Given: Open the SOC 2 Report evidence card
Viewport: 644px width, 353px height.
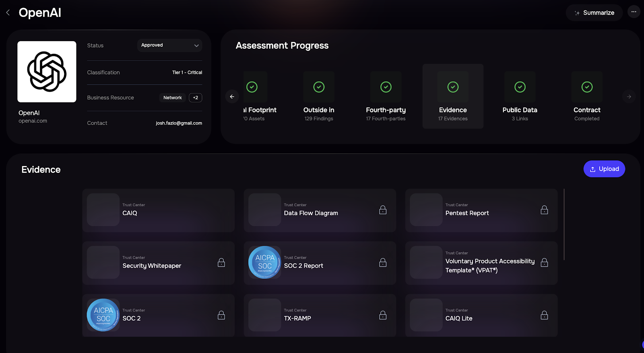Looking at the screenshot, I should (320, 263).
